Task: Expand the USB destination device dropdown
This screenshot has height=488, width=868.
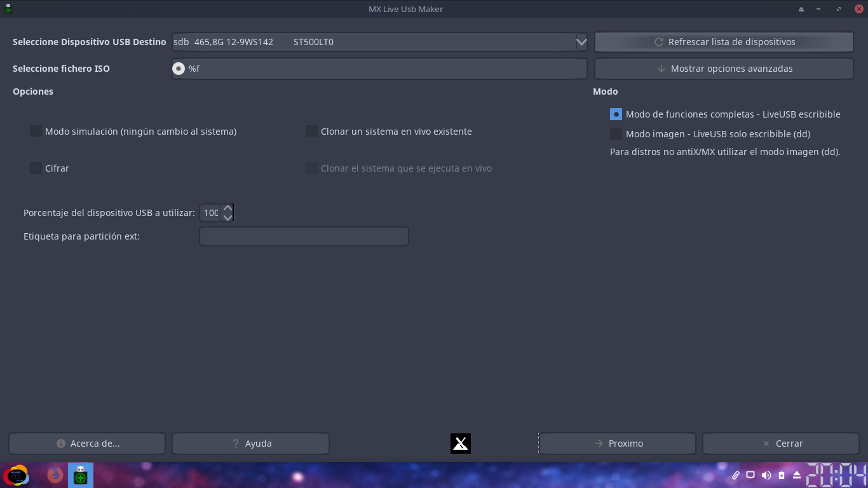Action: pyautogui.click(x=581, y=42)
